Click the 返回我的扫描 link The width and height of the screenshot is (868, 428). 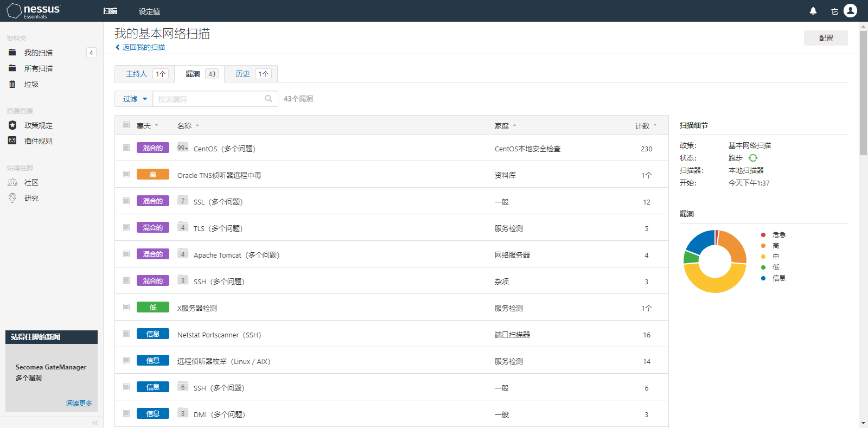144,47
